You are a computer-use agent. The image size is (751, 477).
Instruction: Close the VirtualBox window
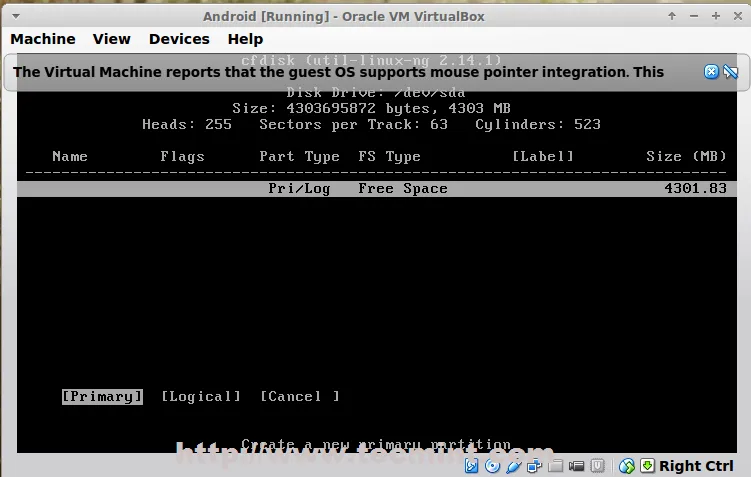pos(738,16)
